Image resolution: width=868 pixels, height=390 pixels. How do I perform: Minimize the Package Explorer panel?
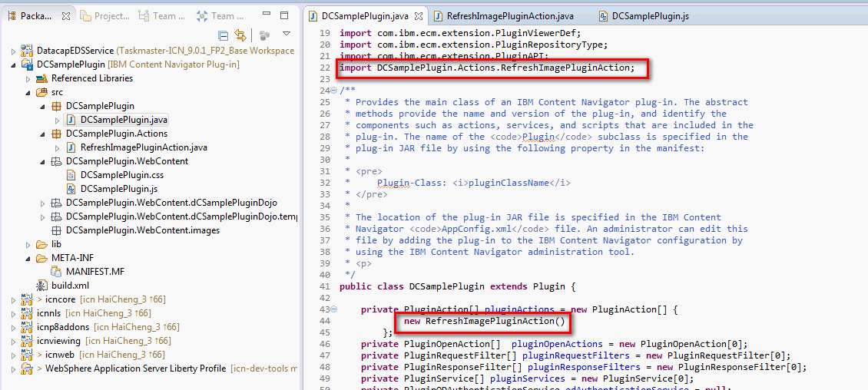click(267, 15)
